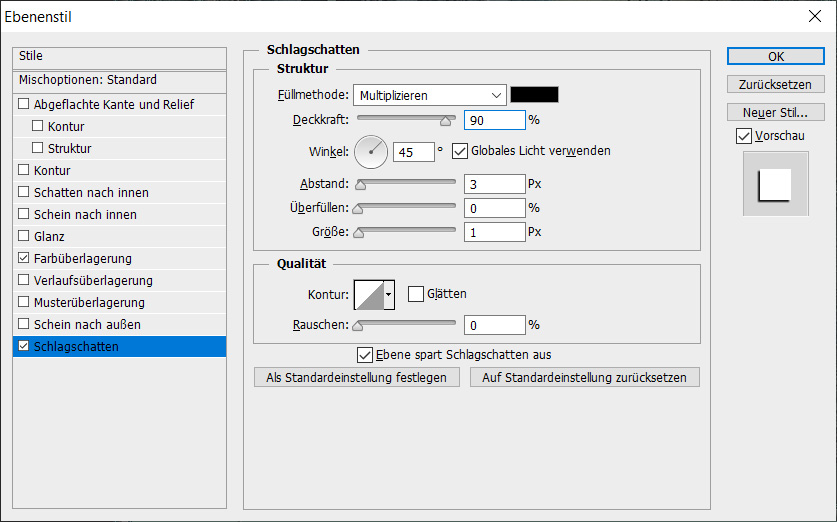Close the Ebenenstil dialog window
This screenshot has height=522, width=837.
point(813,17)
